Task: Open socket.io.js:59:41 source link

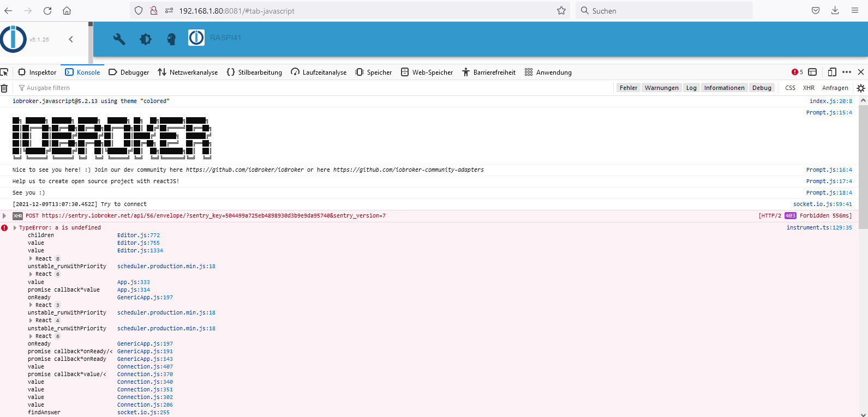Action: tap(823, 204)
